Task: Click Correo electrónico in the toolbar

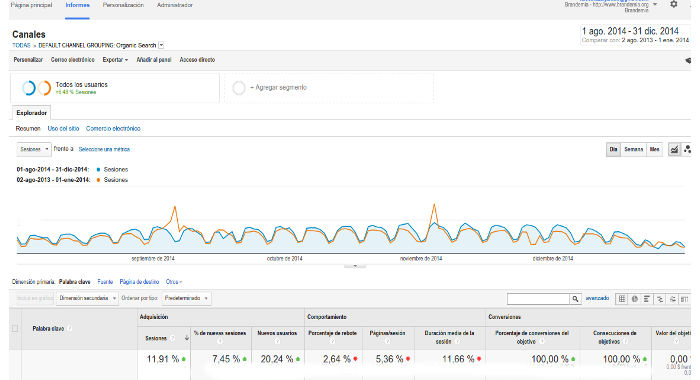Action: 72,60
